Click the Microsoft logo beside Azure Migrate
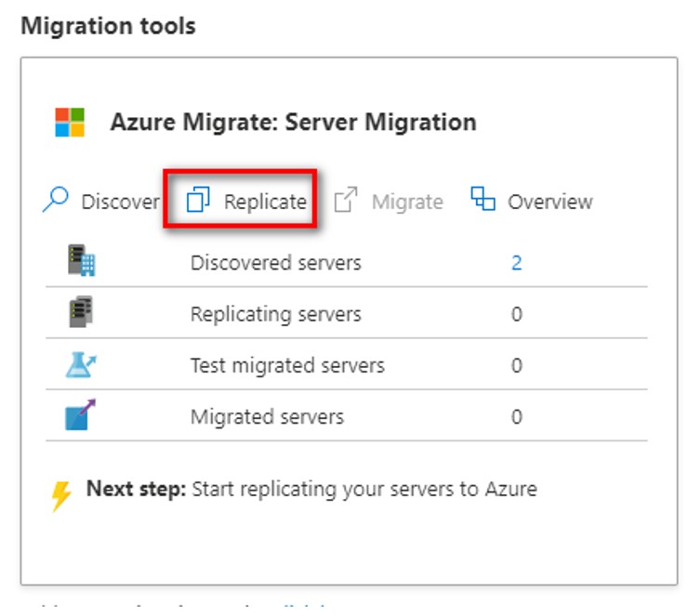This screenshot has height=616, width=688. click(70, 123)
